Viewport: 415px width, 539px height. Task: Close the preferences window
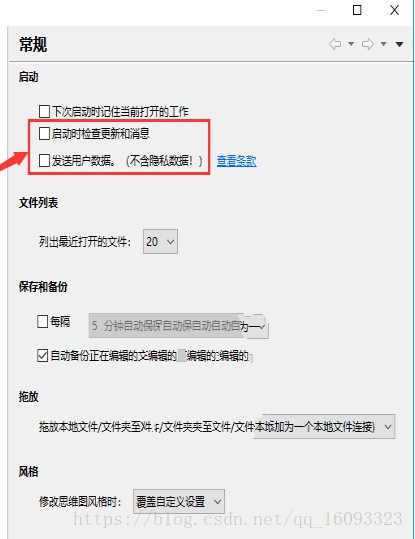[394, 10]
